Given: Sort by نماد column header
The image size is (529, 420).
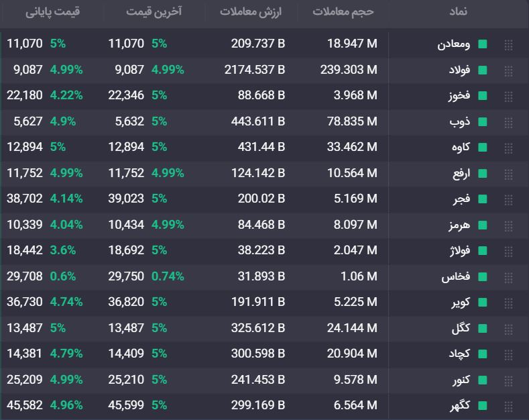Looking at the screenshot, I should tap(458, 11).
